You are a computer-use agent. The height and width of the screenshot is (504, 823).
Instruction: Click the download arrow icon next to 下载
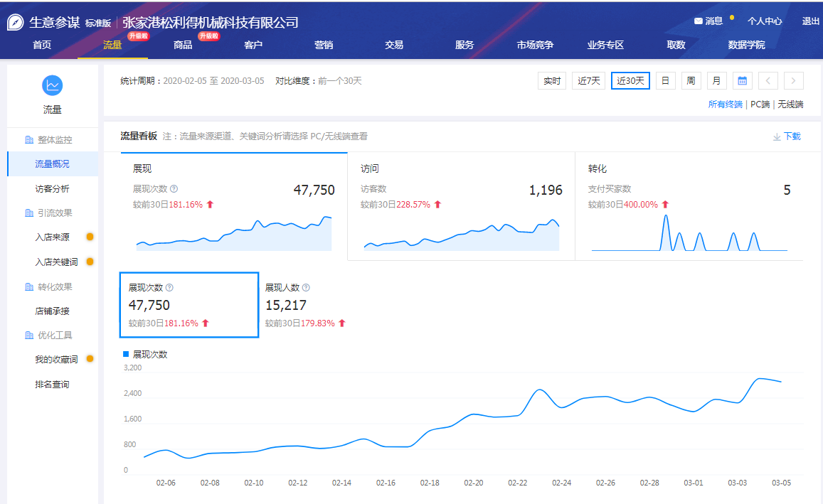(x=777, y=137)
